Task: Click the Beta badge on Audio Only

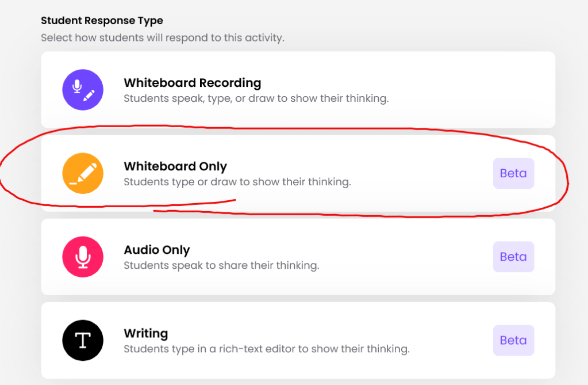Action: pos(513,257)
